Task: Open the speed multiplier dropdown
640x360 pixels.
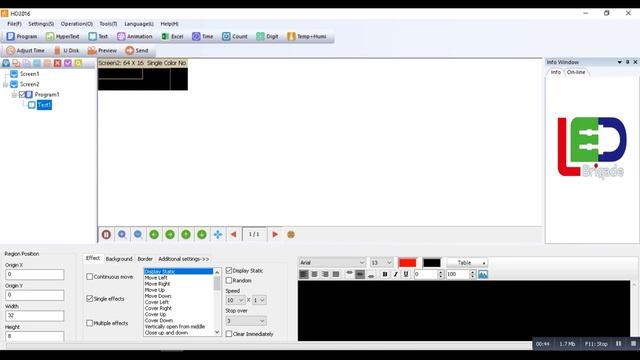Action: click(x=259, y=300)
